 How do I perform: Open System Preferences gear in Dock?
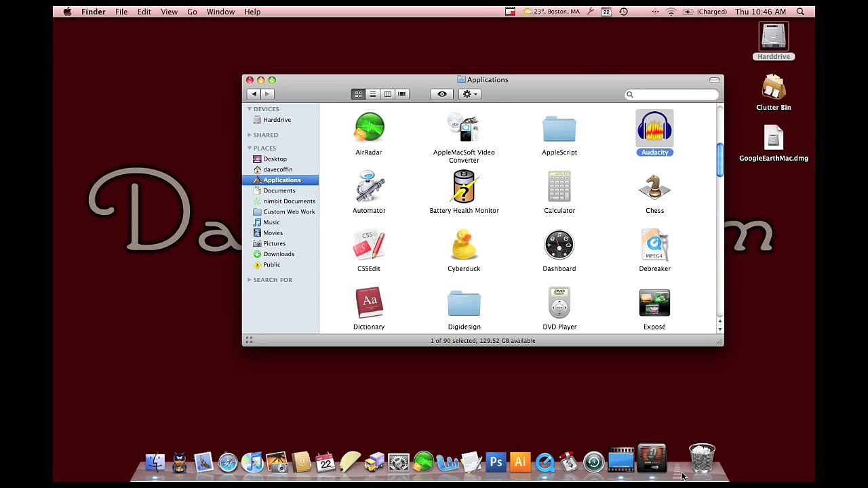point(399,462)
